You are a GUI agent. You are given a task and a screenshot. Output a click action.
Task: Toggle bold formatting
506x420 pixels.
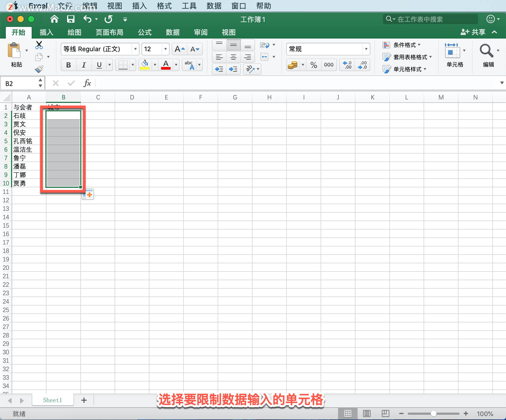pos(68,65)
